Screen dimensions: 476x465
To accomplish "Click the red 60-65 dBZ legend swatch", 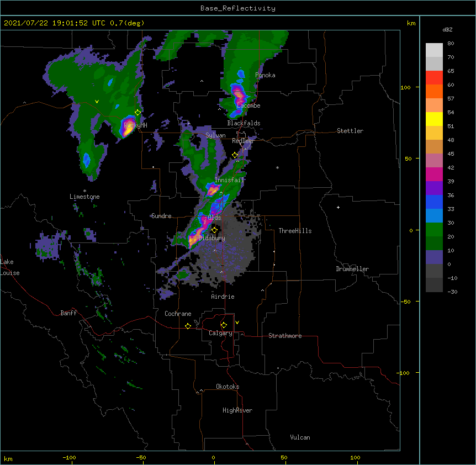I will (434, 77).
